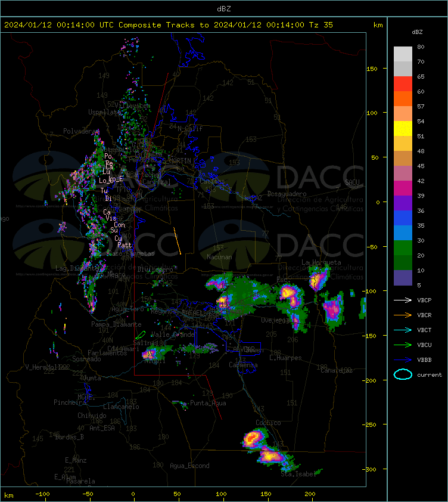
Task: Click the 'Nacunan' place label
Action: pos(219,257)
